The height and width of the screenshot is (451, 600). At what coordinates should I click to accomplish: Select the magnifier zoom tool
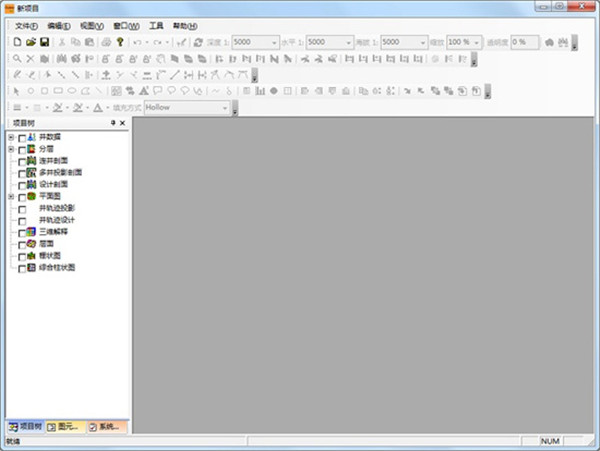(x=17, y=59)
